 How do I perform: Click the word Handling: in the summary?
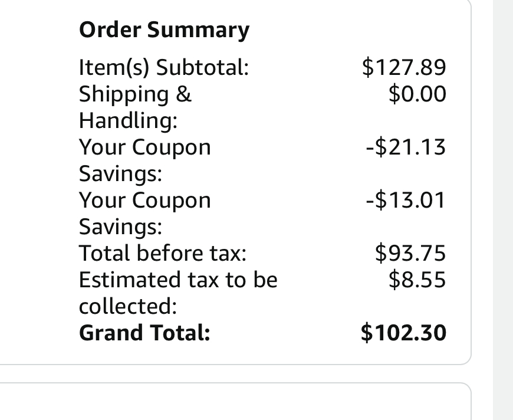click(129, 120)
